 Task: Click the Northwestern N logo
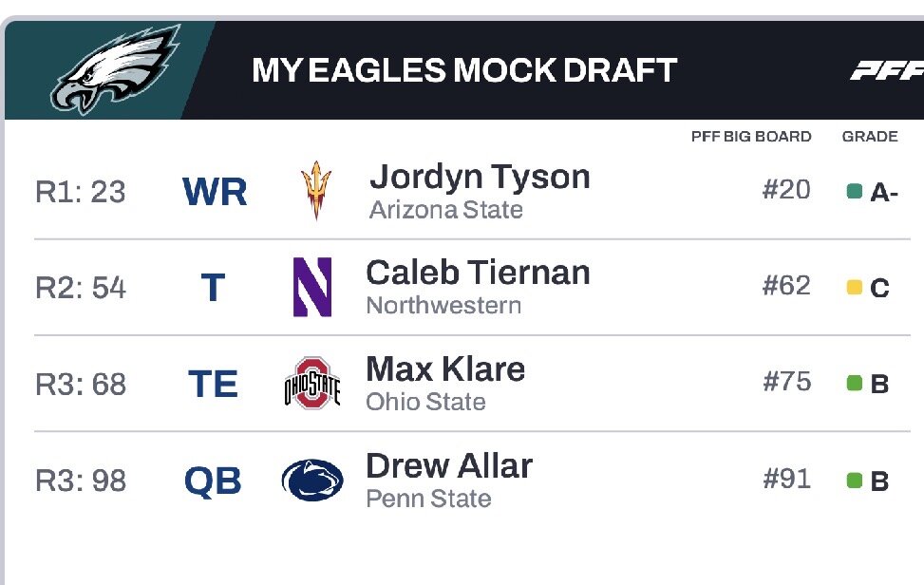coord(312,287)
